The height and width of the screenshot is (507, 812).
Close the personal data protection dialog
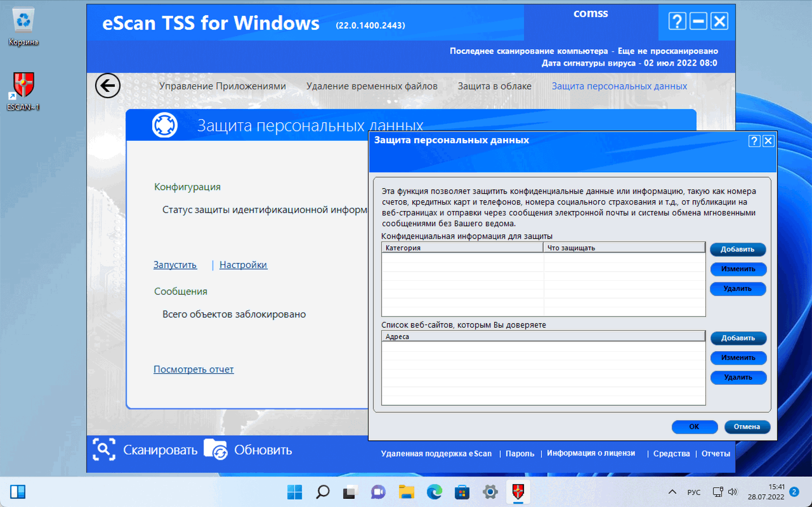pyautogui.click(x=768, y=141)
